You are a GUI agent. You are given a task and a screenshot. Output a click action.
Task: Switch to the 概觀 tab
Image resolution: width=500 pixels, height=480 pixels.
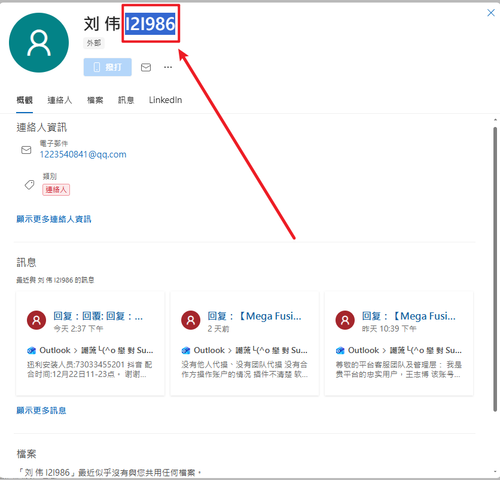coord(25,100)
